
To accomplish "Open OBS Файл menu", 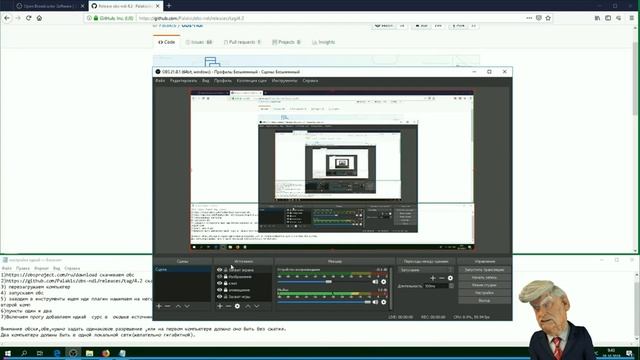I will (x=160, y=81).
